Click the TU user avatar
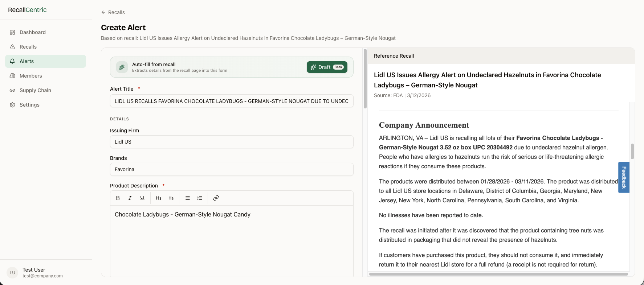 [x=12, y=273]
